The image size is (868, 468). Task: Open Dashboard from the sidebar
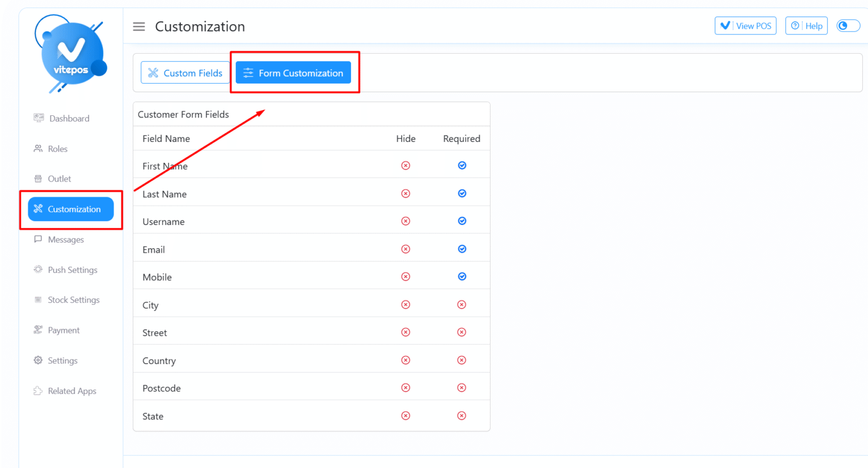point(62,118)
